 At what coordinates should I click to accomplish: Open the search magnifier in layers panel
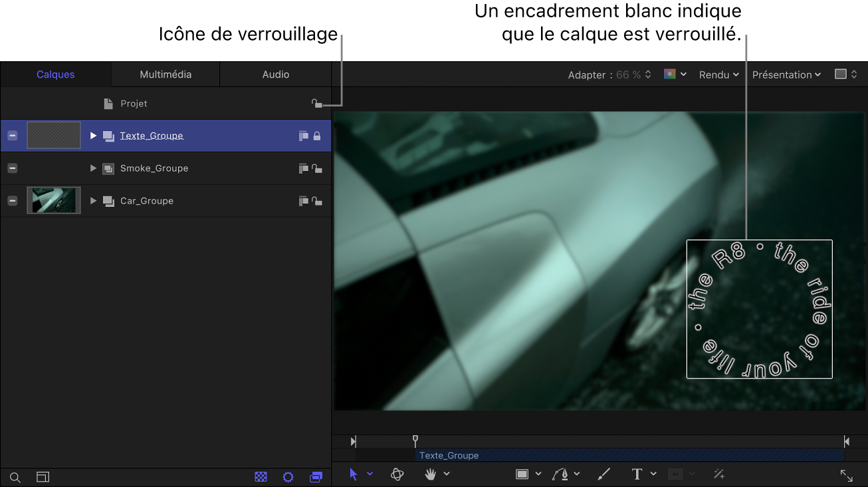15,478
